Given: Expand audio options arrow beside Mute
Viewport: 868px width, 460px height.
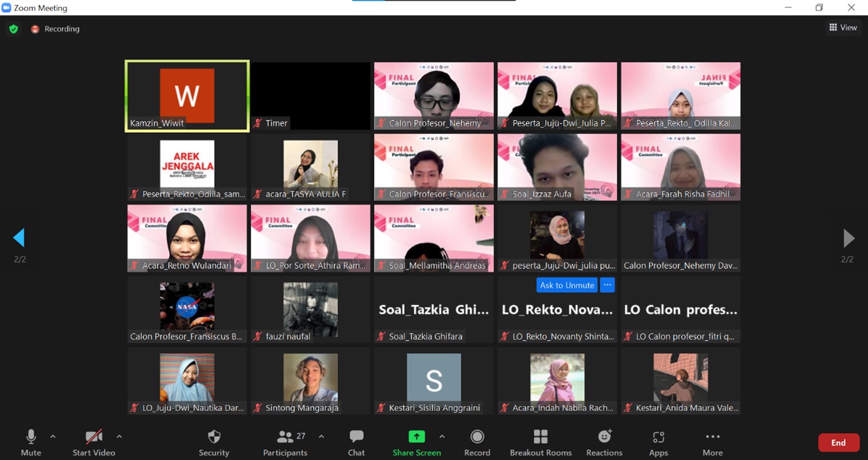Looking at the screenshot, I should click(53, 436).
